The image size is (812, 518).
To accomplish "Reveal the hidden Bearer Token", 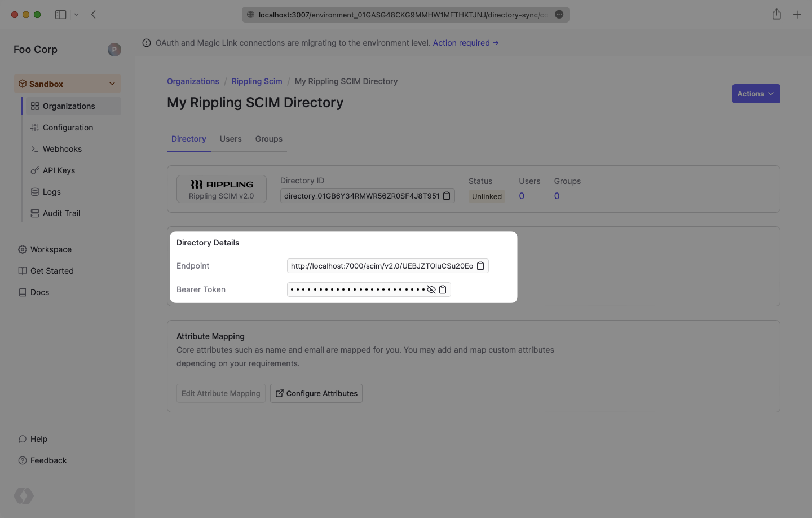I will click(431, 289).
